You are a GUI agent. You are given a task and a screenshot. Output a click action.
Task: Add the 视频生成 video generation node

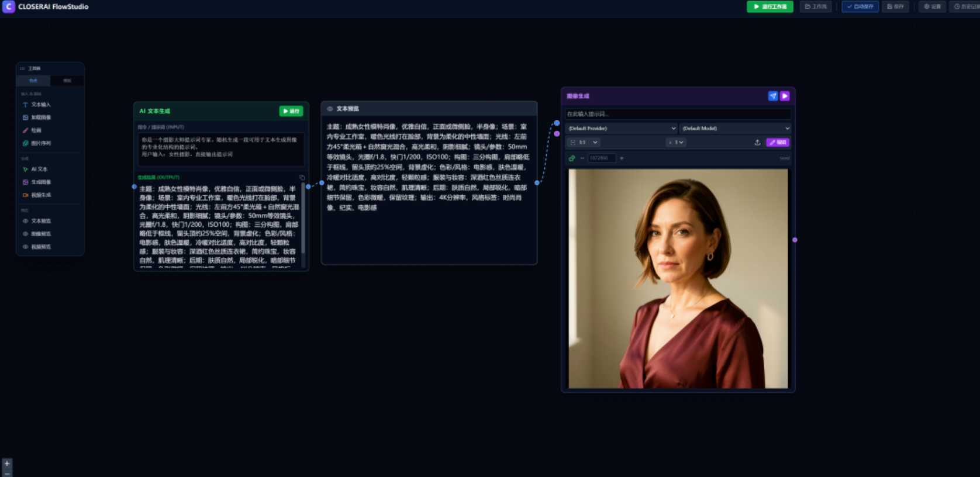40,195
